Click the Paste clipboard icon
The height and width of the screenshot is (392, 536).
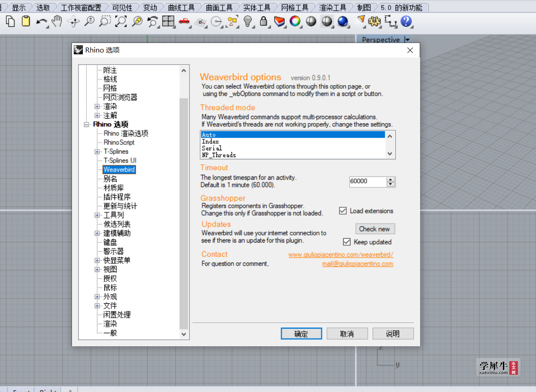pyautogui.click(x=26, y=21)
